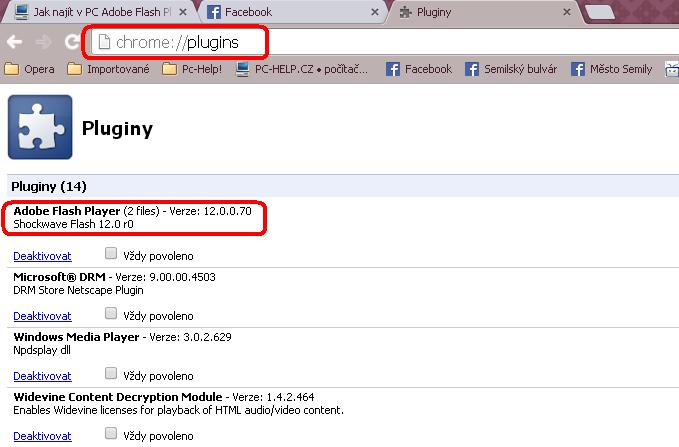Click the Shockwave Flash 12.0 r0 description
Image resolution: width=679 pixels, height=447 pixels.
73,224
